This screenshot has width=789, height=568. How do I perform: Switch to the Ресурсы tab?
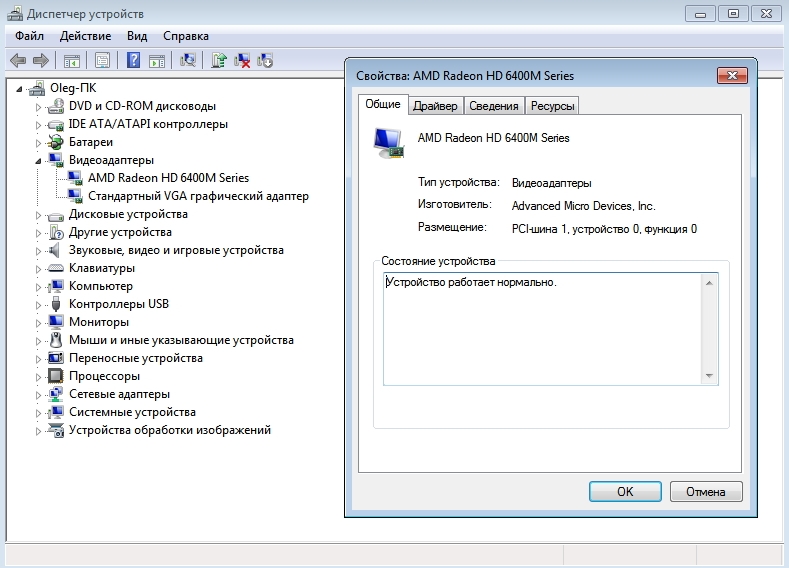553,106
